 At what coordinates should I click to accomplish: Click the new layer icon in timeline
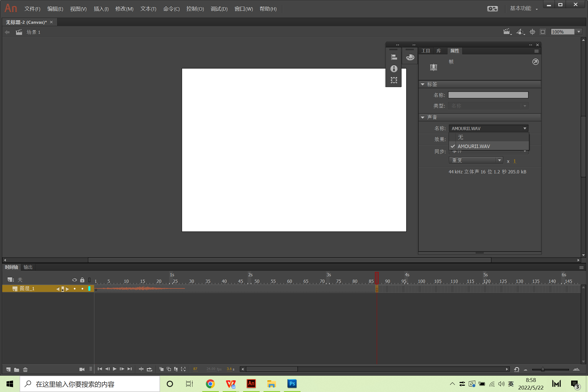(x=8, y=369)
